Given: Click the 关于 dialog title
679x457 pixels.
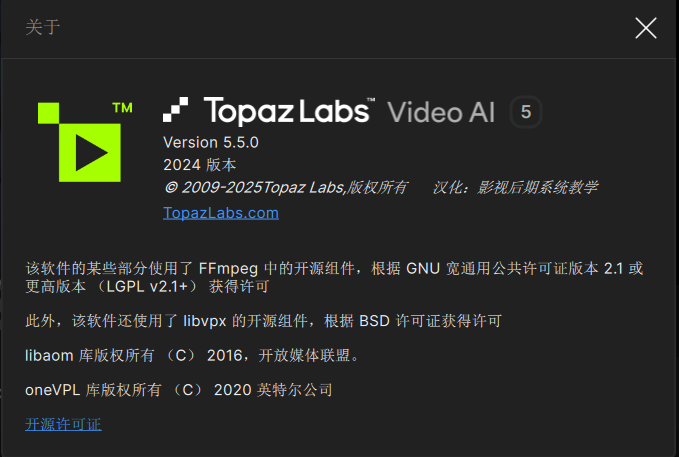Looking at the screenshot, I should point(42,27).
